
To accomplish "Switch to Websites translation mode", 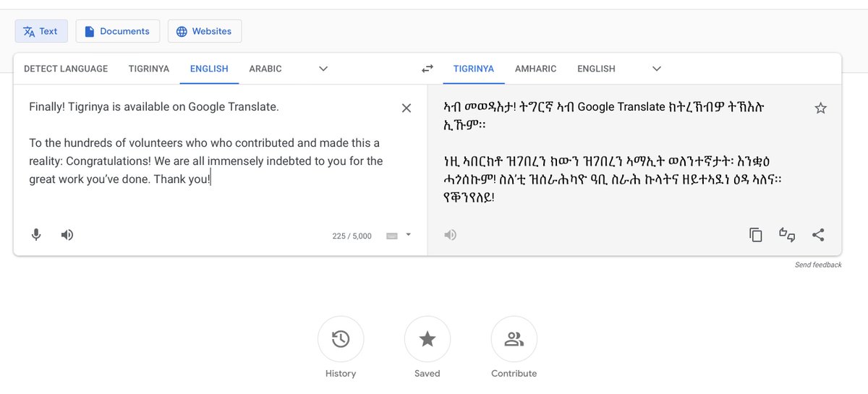I will click(204, 31).
